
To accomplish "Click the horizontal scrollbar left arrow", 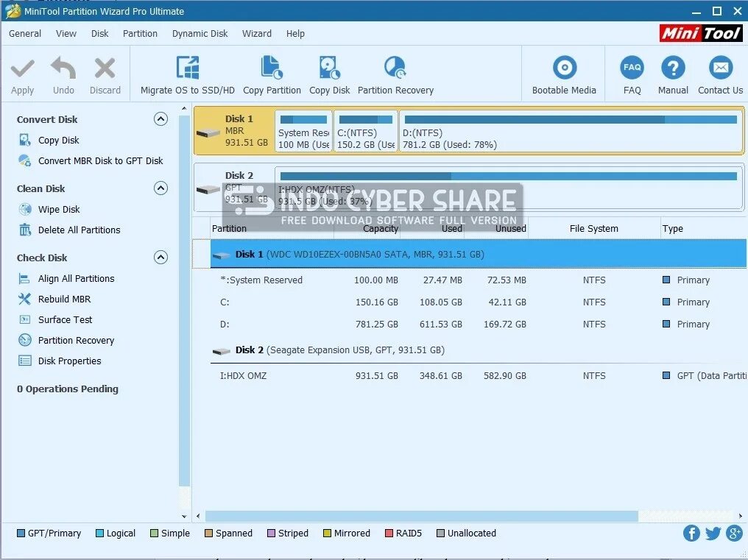I will [x=199, y=516].
